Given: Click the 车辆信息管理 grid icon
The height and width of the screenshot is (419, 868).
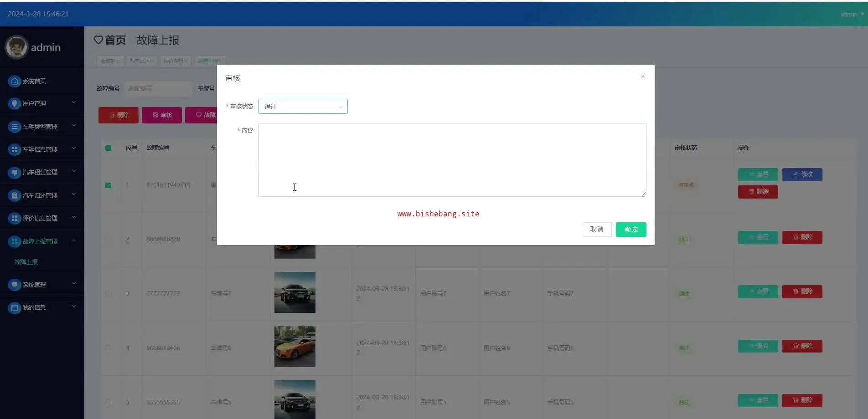Looking at the screenshot, I should (x=15, y=149).
